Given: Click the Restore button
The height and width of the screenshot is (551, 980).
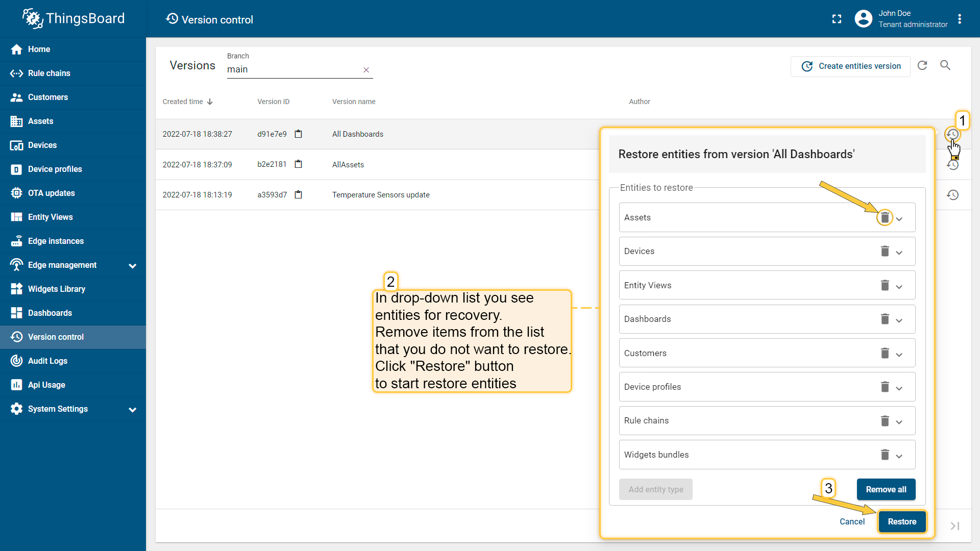Looking at the screenshot, I should point(902,521).
